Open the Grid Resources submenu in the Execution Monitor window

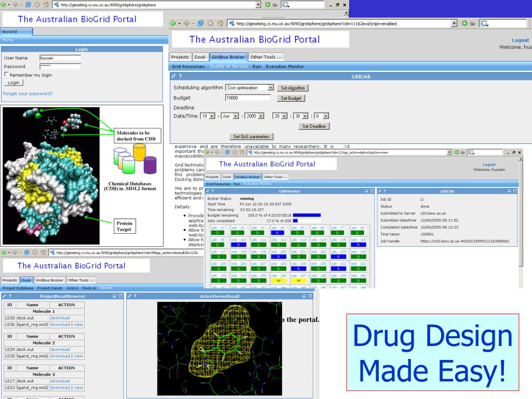218,184
